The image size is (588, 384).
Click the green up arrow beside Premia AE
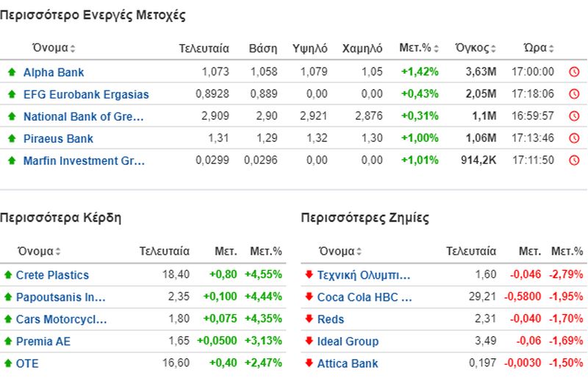coord(8,341)
